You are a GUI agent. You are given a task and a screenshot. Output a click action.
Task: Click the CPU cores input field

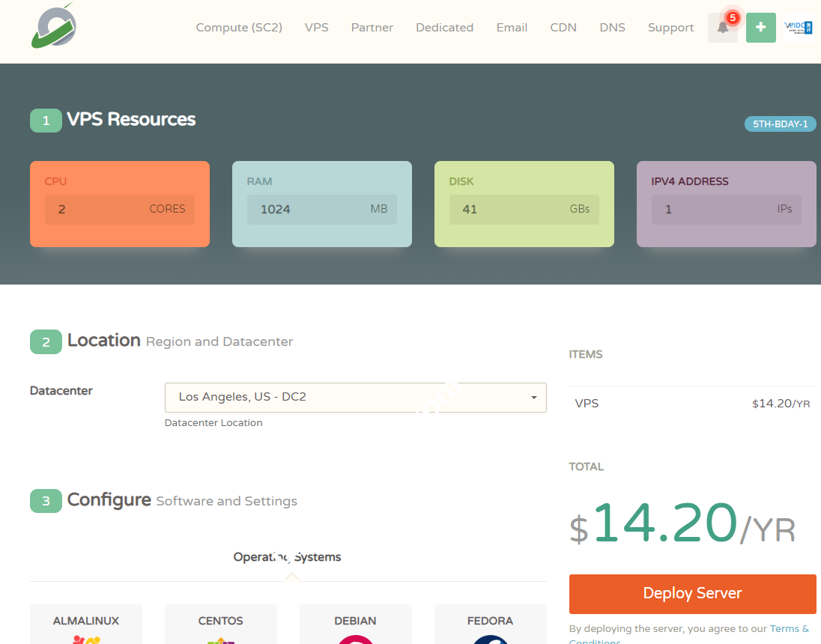119,210
